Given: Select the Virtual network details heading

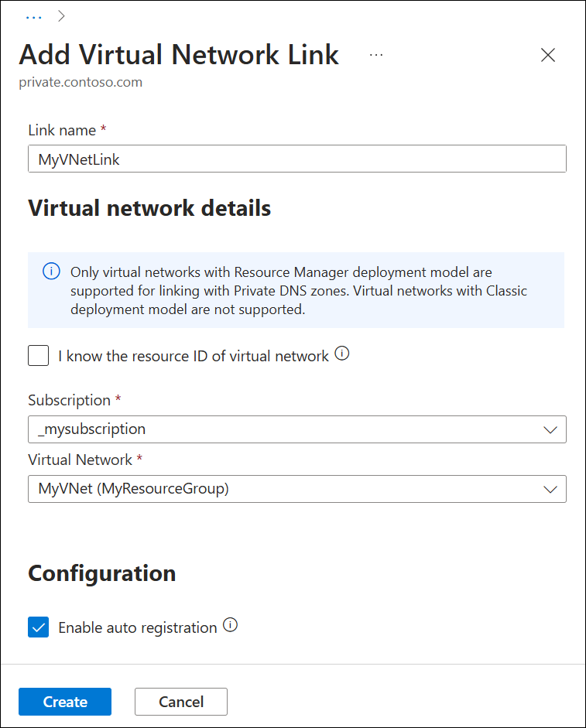Looking at the screenshot, I should [x=149, y=207].
